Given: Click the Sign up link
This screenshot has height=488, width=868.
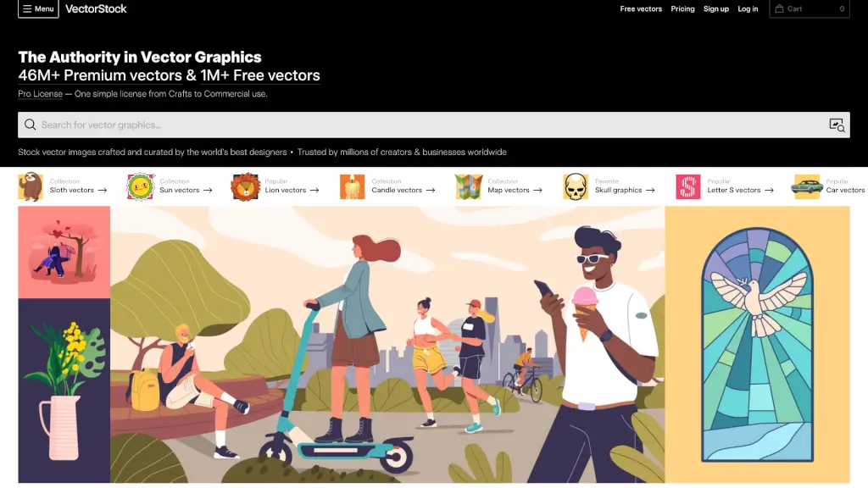Looking at the screenshot, I should click(715, 8).
